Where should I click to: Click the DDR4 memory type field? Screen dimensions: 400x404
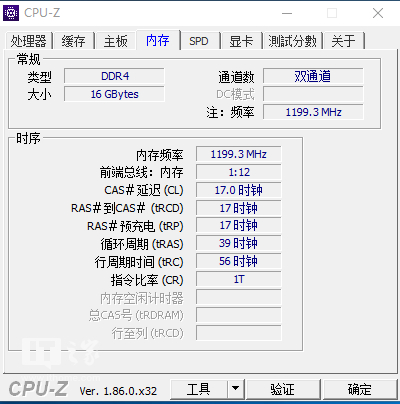[114, 76]
